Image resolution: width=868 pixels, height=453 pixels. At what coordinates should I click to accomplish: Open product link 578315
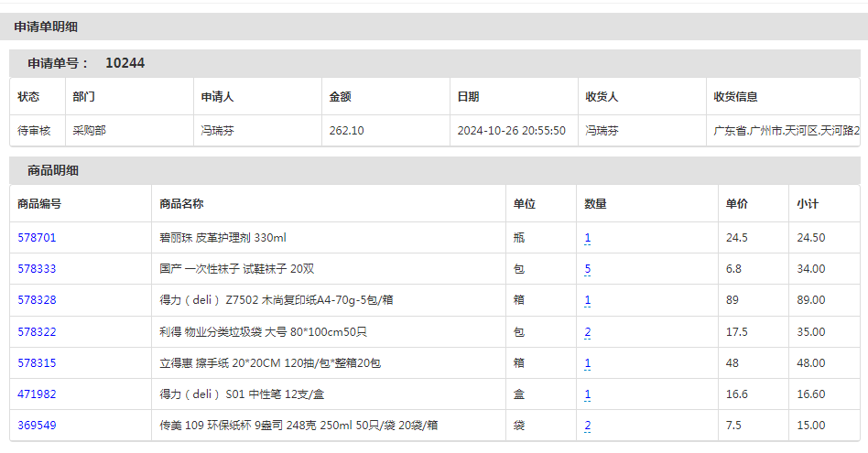coord(37,362)
